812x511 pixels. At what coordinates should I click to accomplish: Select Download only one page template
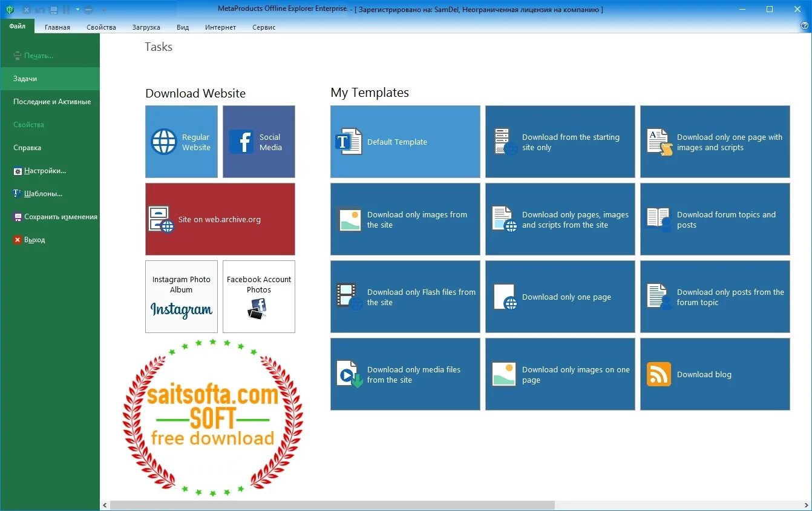click(x=560, y=297)
